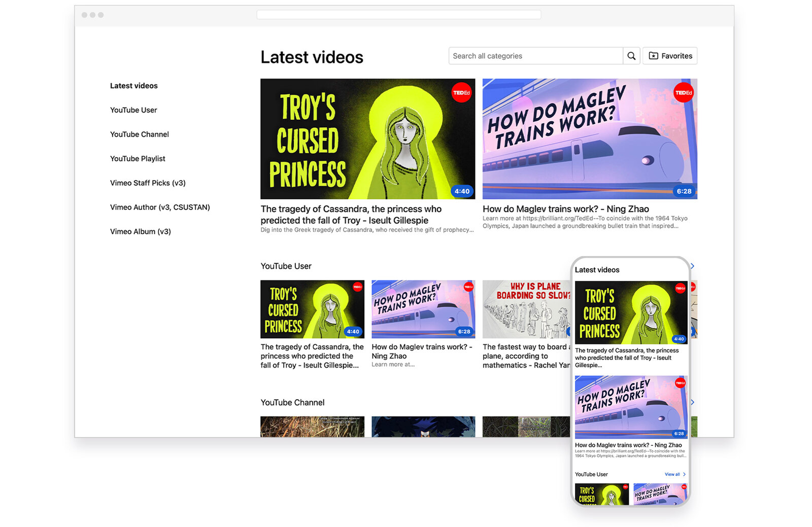This screenshot has height=527, width=812.
Task: Click the browser address bar
Action: point(398,15)
